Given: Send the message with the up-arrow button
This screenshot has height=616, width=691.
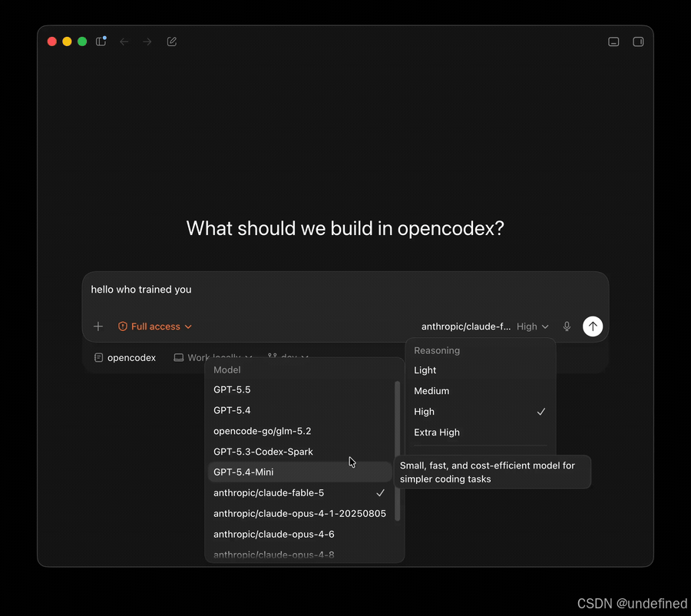Looking at the screenshot, I should (593, 326).
